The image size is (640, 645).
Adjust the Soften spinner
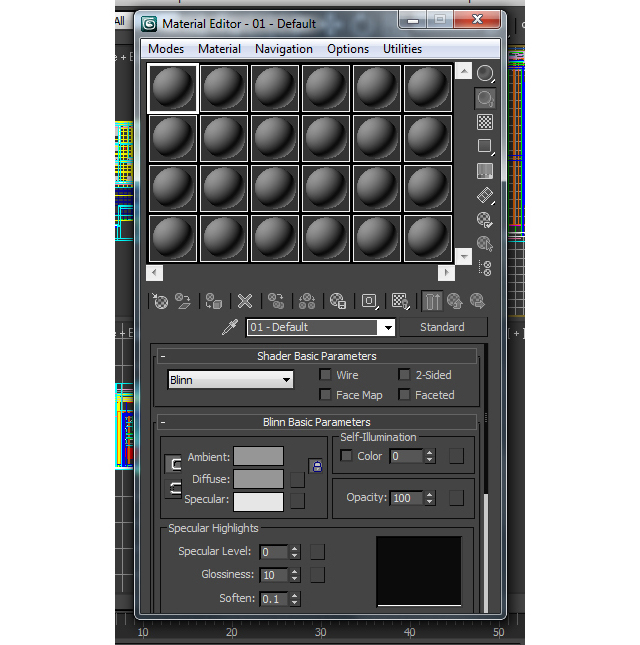294,599
